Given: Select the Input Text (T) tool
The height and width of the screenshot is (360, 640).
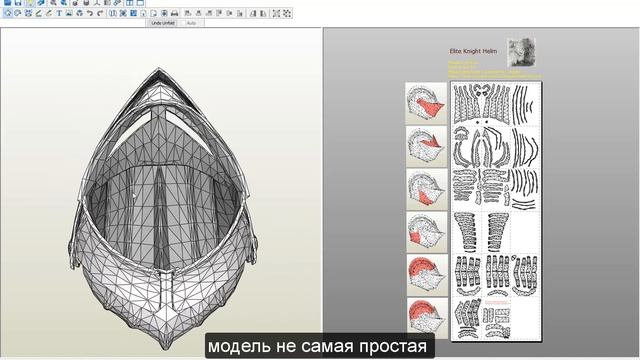Looking at the screenshot, I should pos(59,13).
